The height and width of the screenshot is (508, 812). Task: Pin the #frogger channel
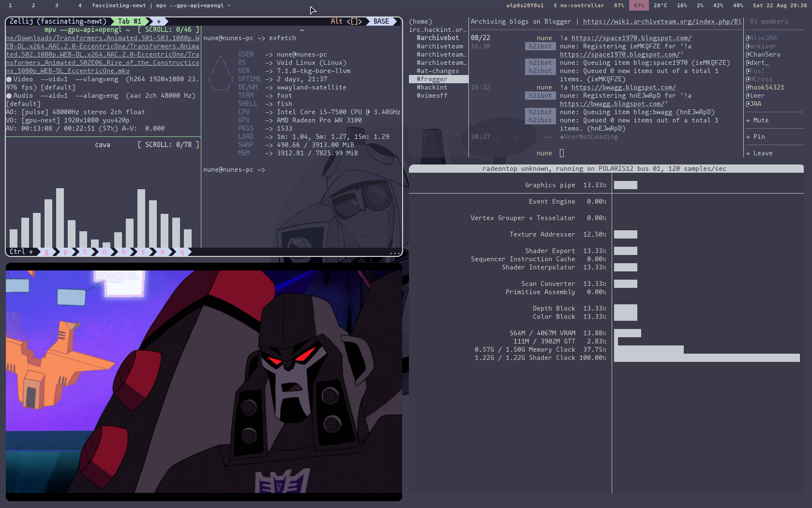[x=755, y=137]
